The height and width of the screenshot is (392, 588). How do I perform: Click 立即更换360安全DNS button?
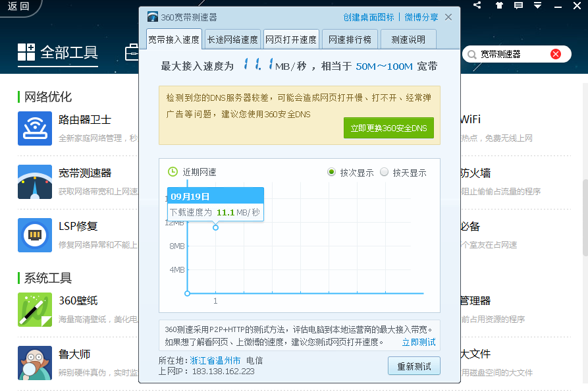pyautogui.click(x=388, y=128)
